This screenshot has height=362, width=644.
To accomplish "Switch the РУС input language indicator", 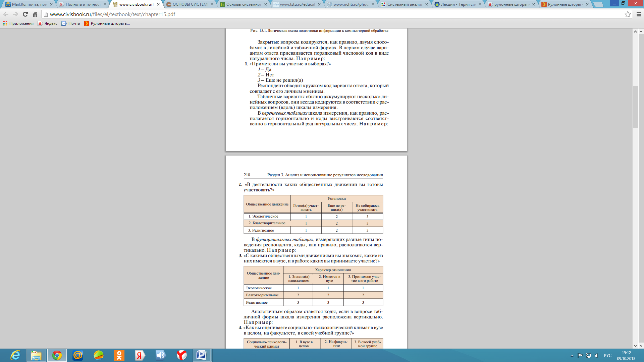I will coord(607,356).
